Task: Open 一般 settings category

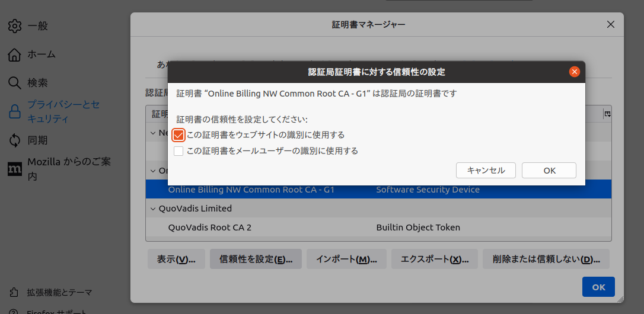Action: [38, 26]
